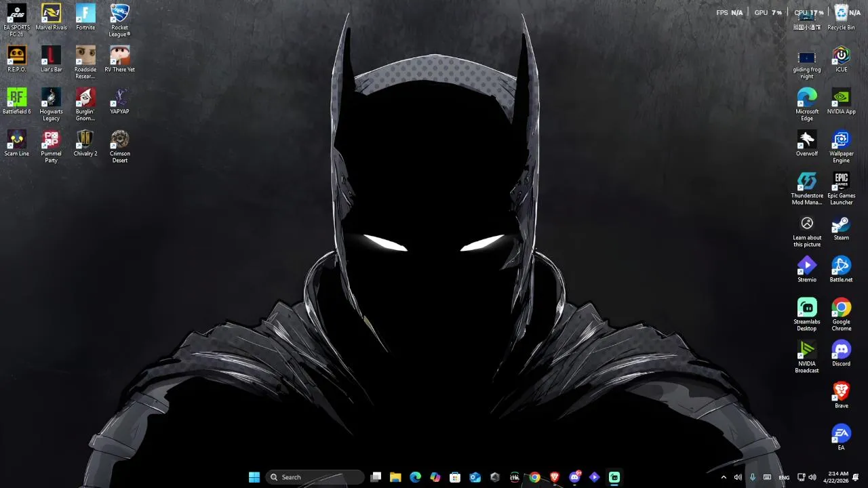Select the Fortnite desktop icon
This screenshot has width=868, height=488.
click(x=85, y=18)
